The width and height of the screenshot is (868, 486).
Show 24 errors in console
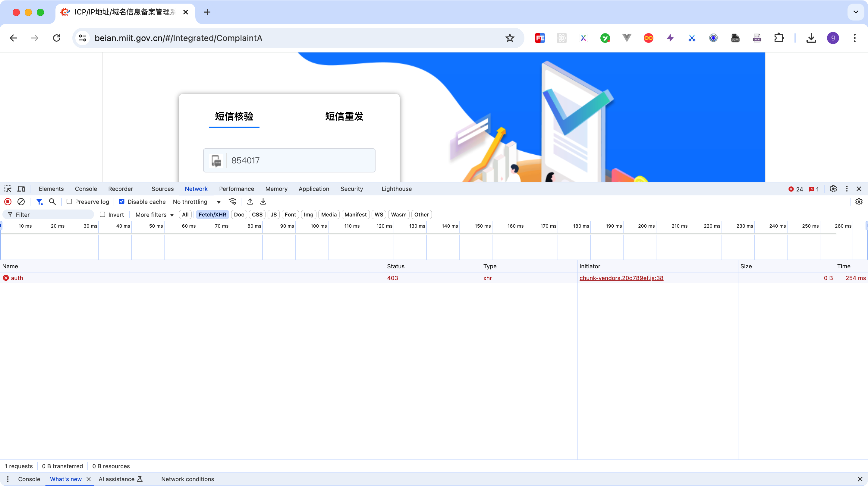pos(796,189)
